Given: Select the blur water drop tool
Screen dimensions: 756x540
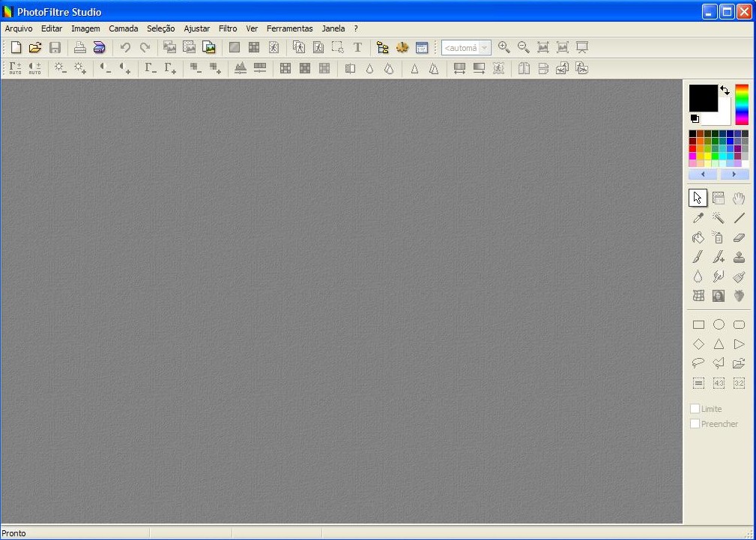Looking at the screenshot, I should [698, 276].
